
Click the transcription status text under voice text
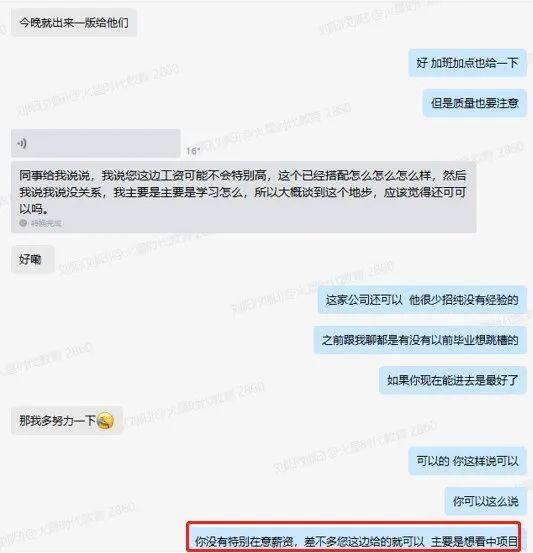pos(46,223)
